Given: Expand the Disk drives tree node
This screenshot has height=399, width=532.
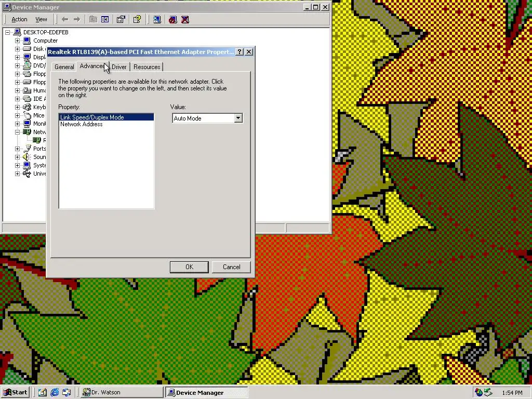Looking at the screenshot, I should 17,49.
